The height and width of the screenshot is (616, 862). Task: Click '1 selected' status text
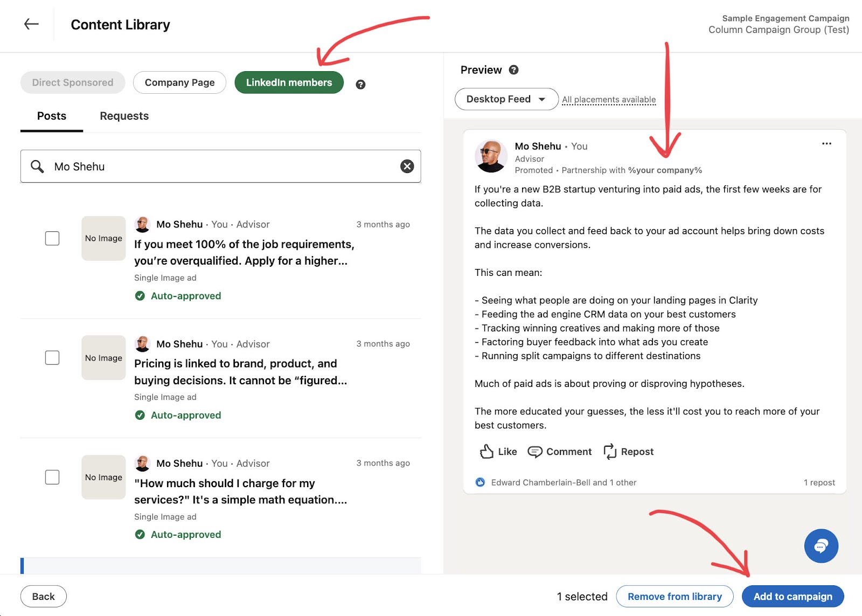click(582, 597)
